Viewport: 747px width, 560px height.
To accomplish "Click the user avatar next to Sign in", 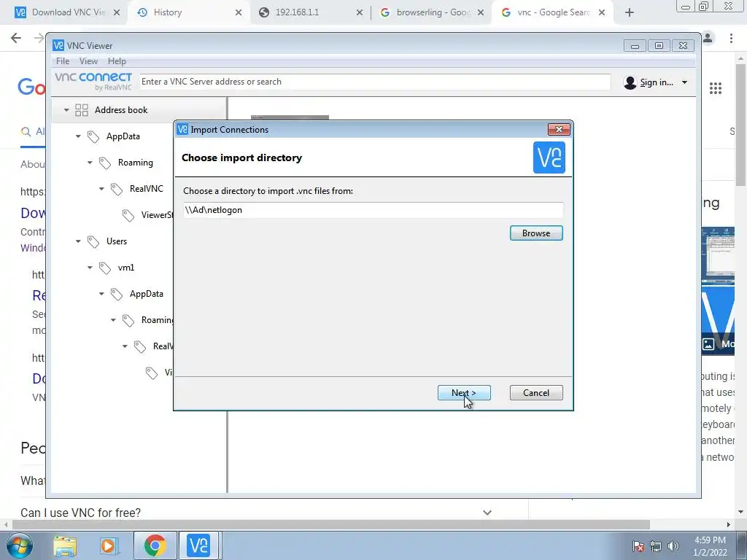I will pos(630,82).
